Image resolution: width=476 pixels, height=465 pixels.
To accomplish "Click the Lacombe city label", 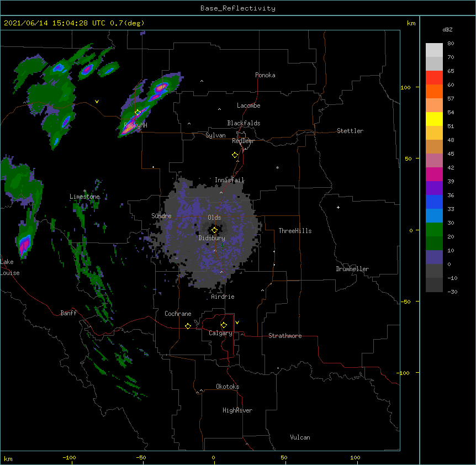I will coord(248,105).
